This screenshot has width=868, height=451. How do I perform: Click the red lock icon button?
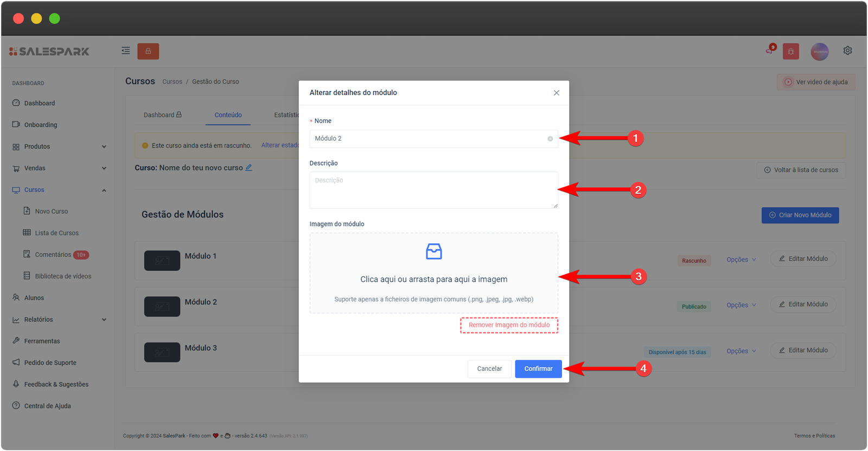(148, 51)
